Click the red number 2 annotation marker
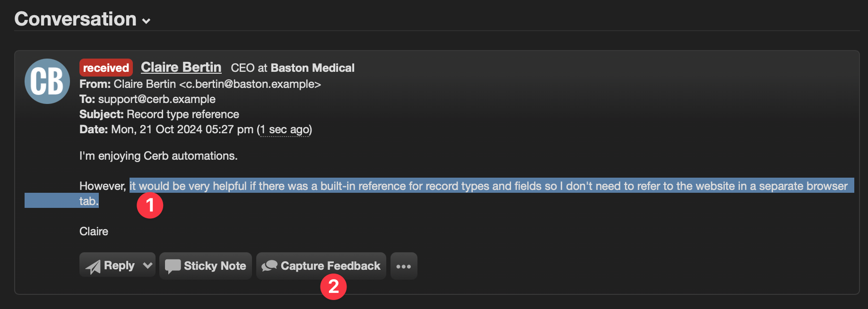The height and width of the screenshot is (309, 868). tap(333, 287)
